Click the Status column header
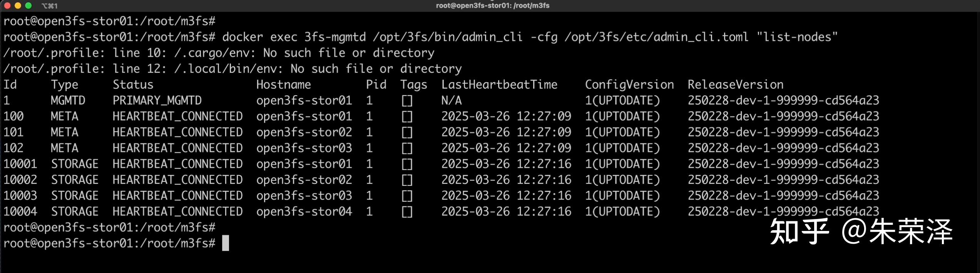This screenshot has height=273, width=980. pyautogui.click(x=133, y=84)
